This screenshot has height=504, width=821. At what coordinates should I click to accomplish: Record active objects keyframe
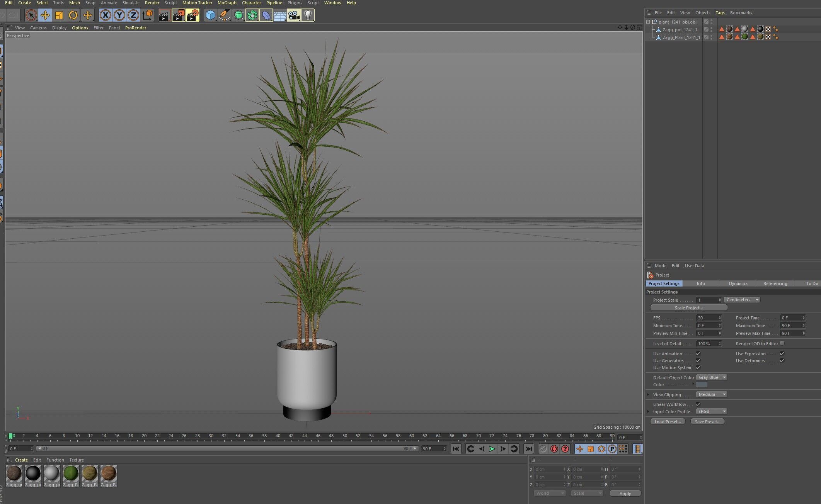pyautogui.click(x=543, y=449)
